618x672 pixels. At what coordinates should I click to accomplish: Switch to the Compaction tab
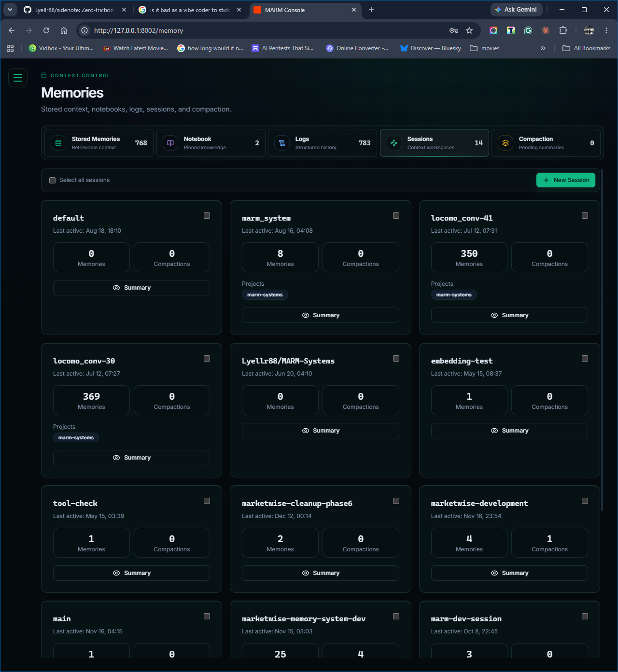(546, 143)
